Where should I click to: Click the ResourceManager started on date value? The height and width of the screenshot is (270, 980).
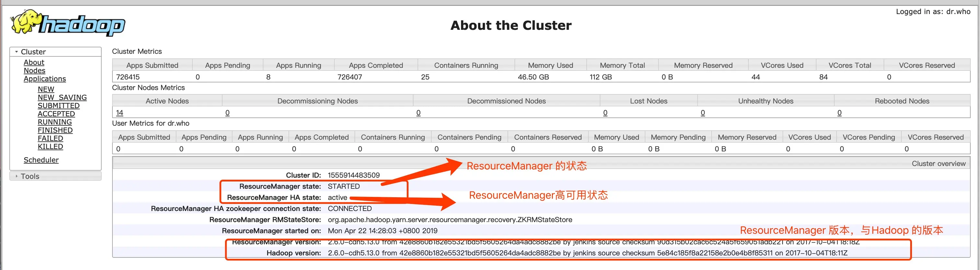(383, 231)
